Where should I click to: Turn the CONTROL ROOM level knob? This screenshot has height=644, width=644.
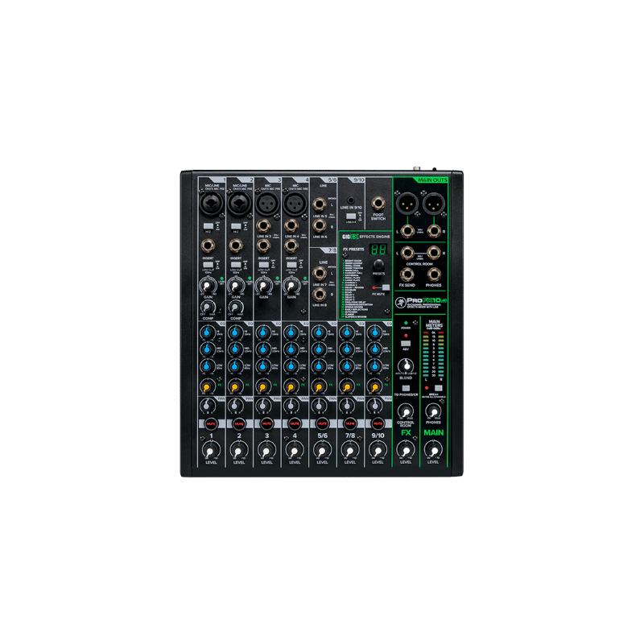click(404, 412)
